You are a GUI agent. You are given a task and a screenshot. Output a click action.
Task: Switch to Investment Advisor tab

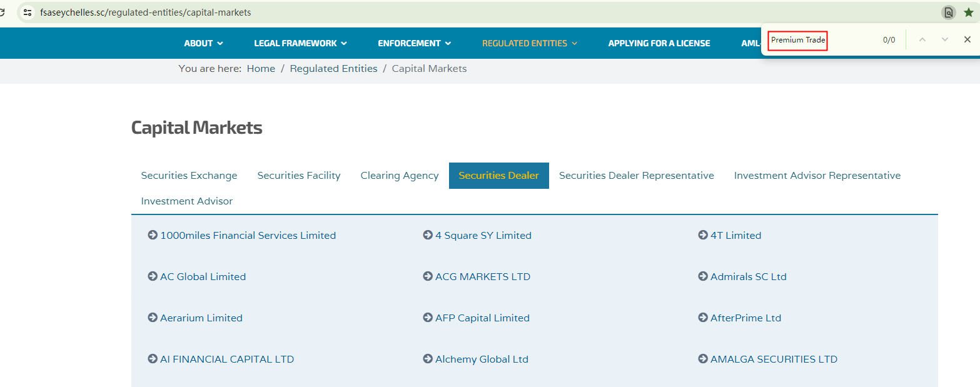coord(186,201)
